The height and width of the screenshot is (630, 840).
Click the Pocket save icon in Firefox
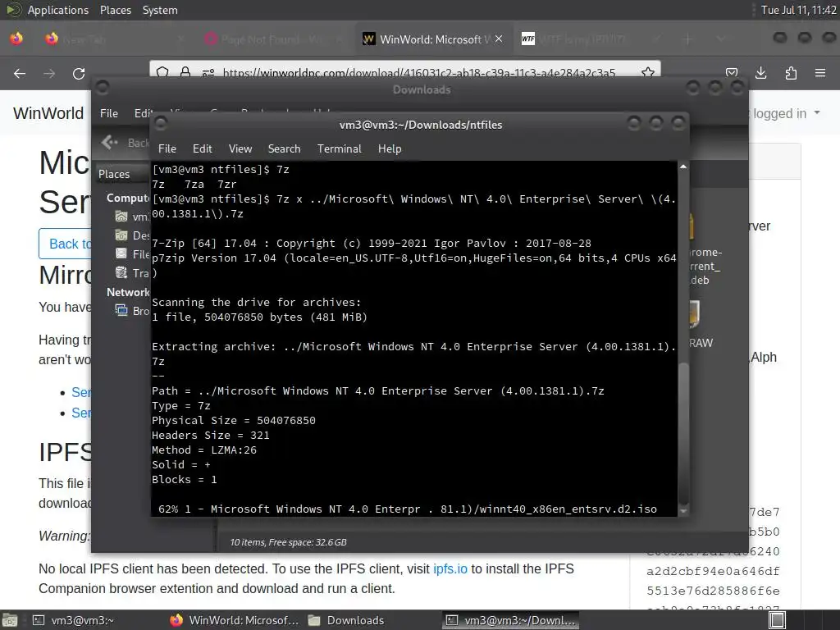point(731,73)
